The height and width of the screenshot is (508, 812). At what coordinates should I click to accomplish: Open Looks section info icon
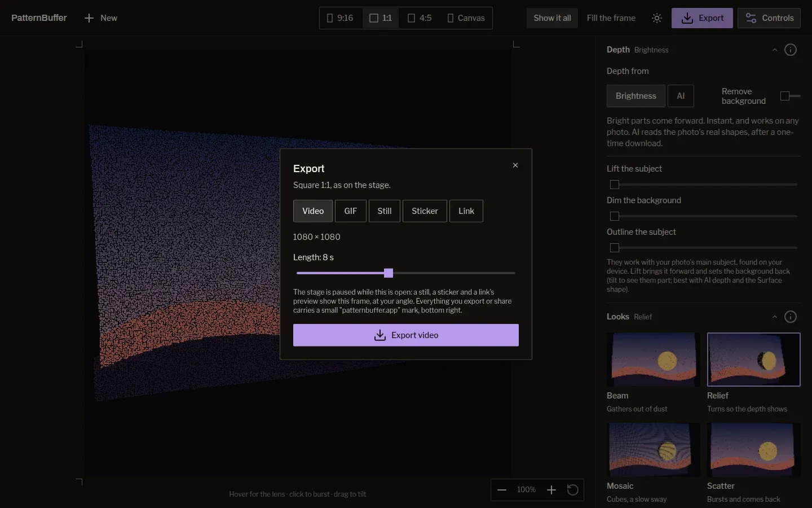[791, 317]
